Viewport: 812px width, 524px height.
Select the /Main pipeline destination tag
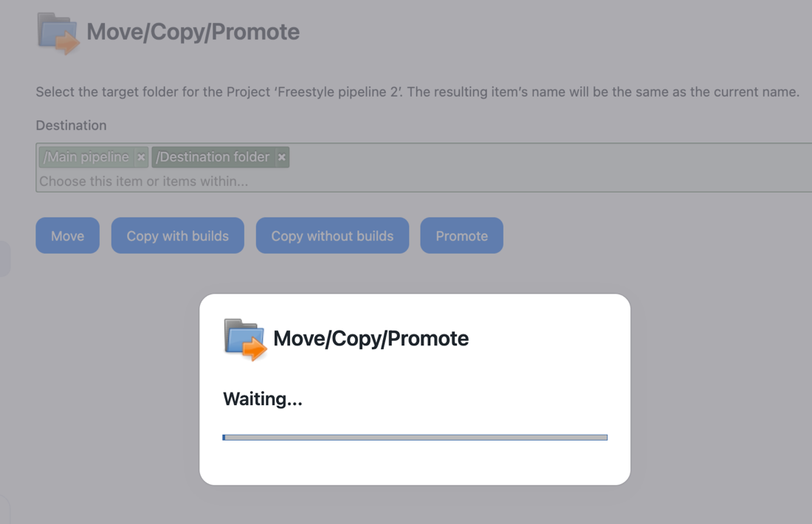coord(86,157)
